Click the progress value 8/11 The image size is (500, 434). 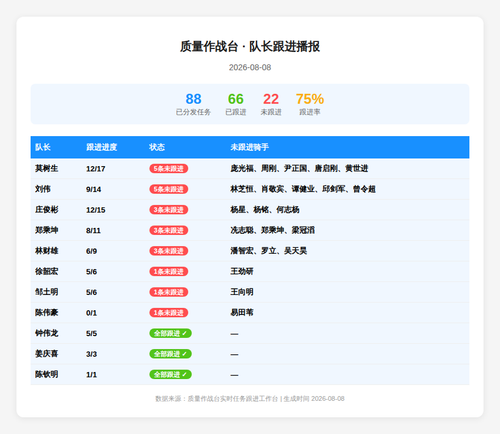pos(93,231)
